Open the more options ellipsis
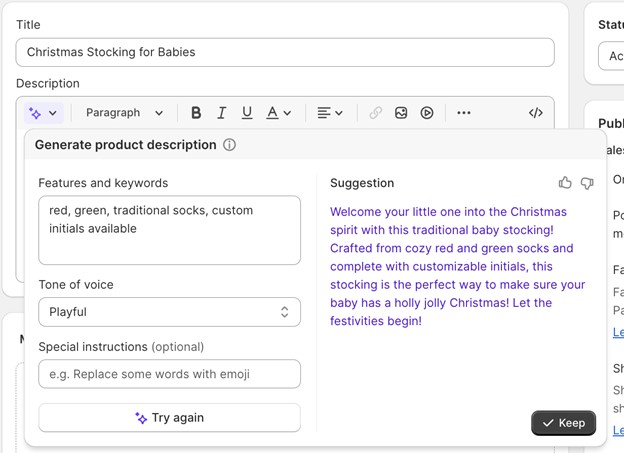624x453 pixels. tap(464, 113)
